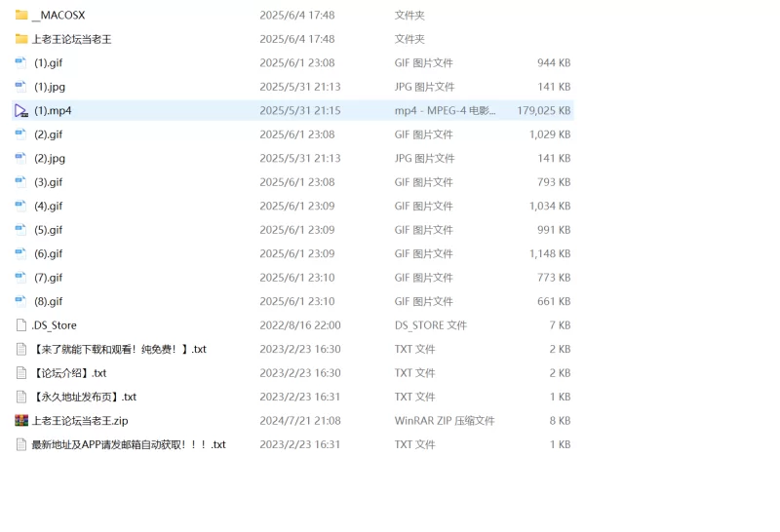Click the icon of (2).jpg
Screen dimensions: 780x532
coord(20,158)
